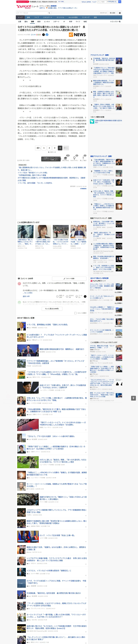Go to pagination page 1
Image resolution: width=138 pixels, height=644 pixels.
pos(44,148)
